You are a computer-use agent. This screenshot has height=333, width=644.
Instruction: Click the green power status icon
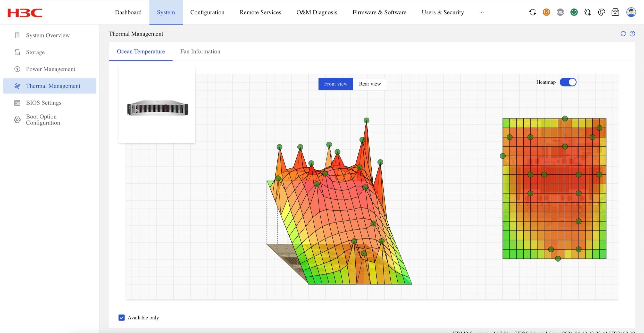click(574, 12)
